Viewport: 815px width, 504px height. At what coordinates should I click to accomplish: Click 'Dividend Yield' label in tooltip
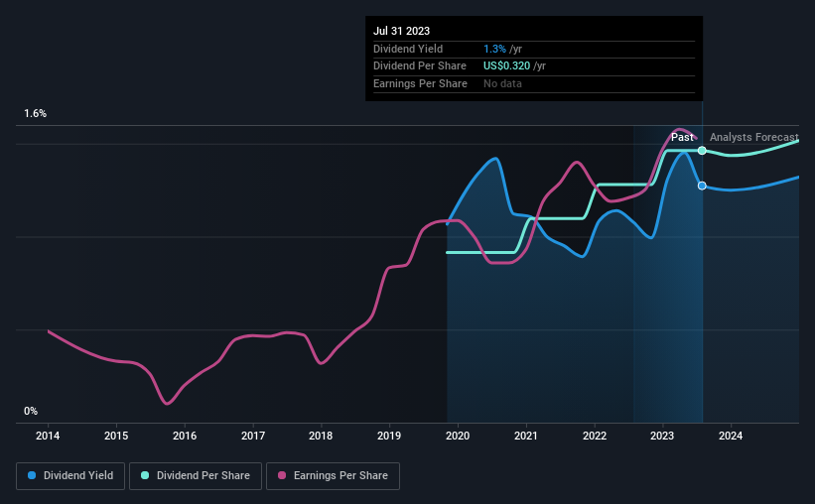coord(408,49)
